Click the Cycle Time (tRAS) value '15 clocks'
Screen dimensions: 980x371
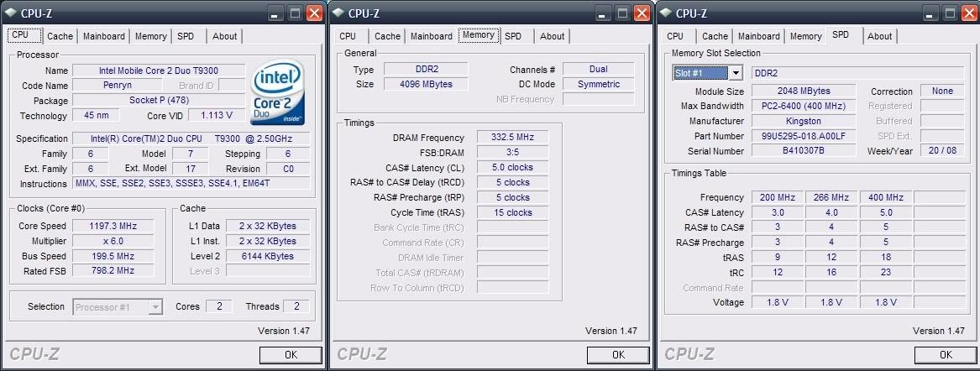(x=512, y=212)
